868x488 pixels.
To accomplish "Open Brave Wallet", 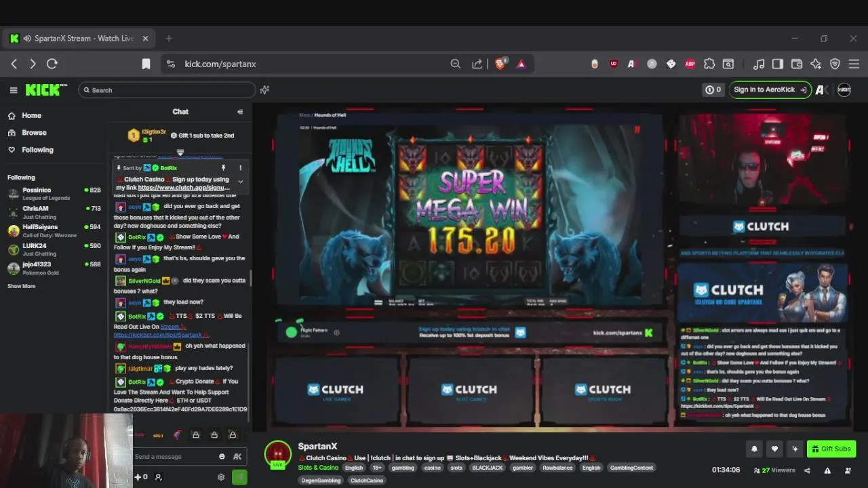I will [x=797, y=64].
